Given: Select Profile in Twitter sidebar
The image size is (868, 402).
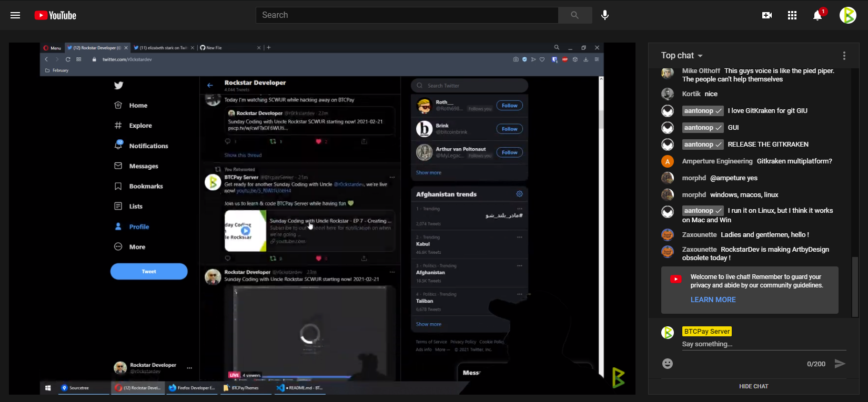Looking at the screenshot, I should (x=132, y=227).
